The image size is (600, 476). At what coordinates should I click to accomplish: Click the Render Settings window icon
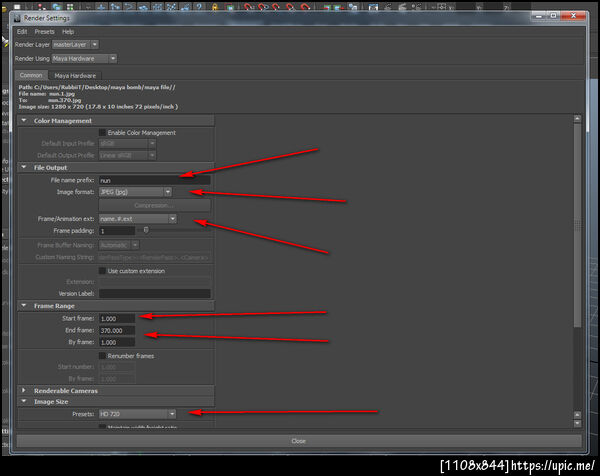[17, 18]
